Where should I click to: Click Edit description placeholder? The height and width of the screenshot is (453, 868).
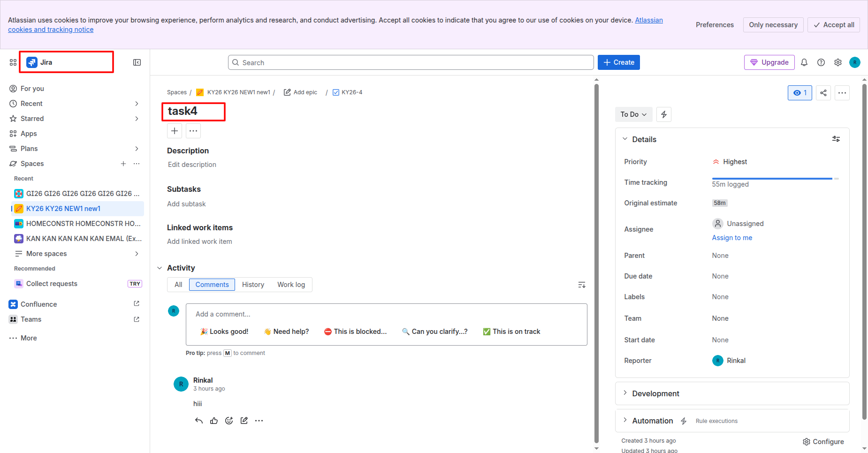192,165
